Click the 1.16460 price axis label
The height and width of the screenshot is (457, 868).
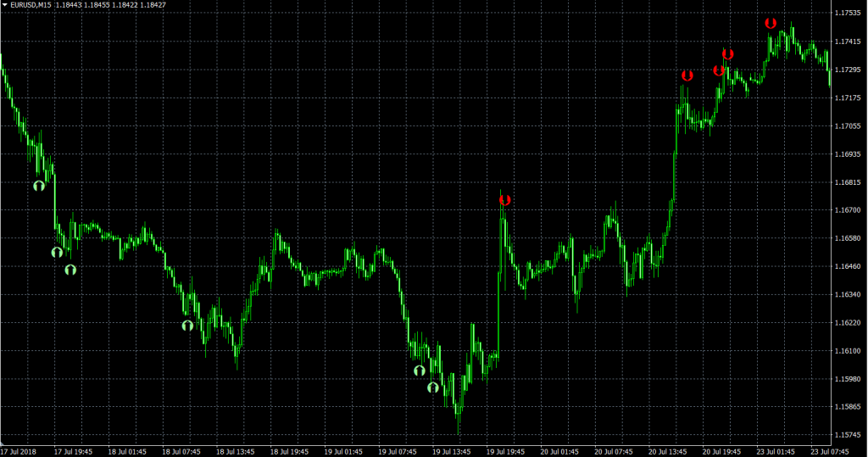point(848,266)
